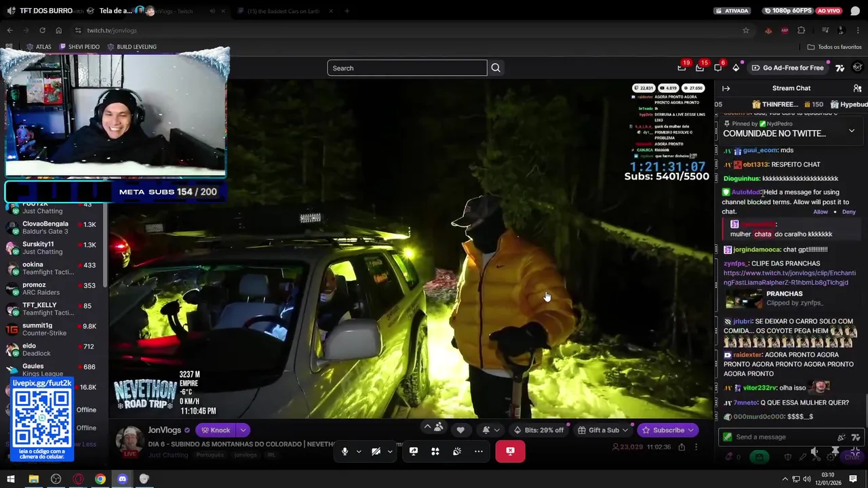This screenshot has height=488, width=868.
Task: Click the Windows Start button
Action: coord(11,479)
